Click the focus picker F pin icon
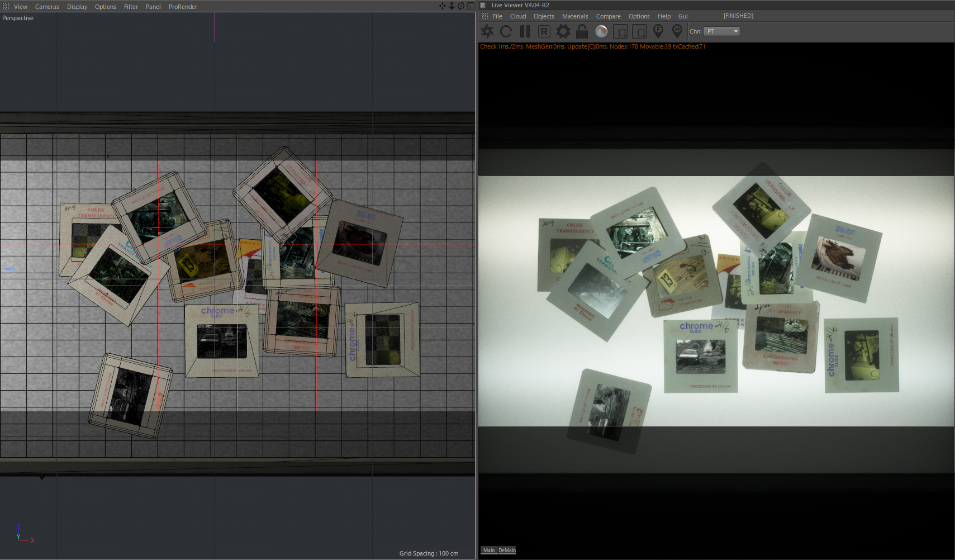This screenshot has height=560, width=955. point(658,31)
